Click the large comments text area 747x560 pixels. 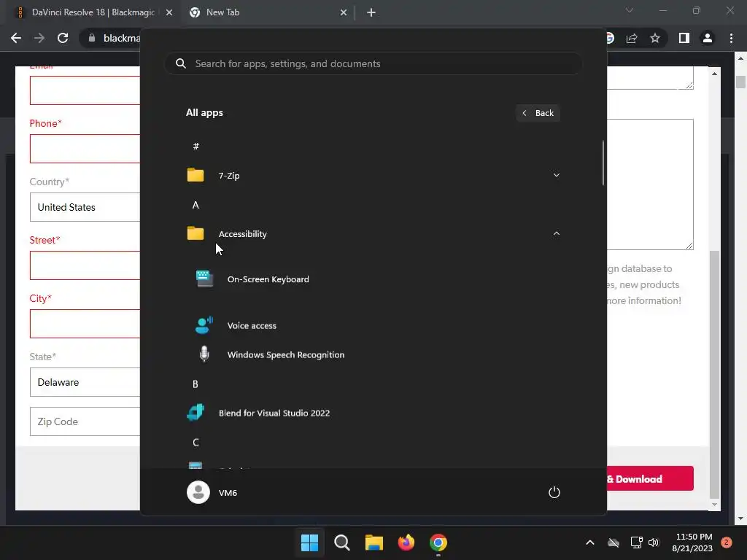pos(650,184)
